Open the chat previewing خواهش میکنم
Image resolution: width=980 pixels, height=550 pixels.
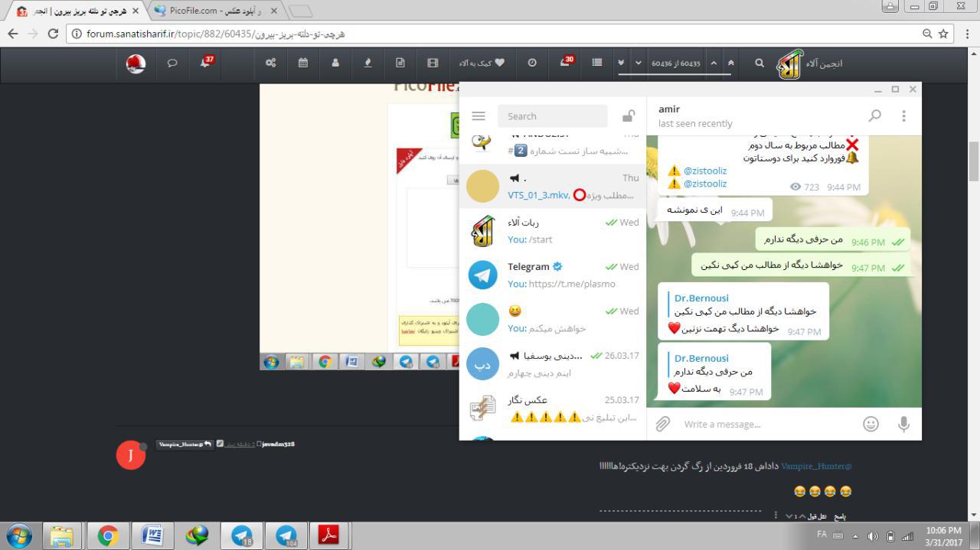pos(553,320)
